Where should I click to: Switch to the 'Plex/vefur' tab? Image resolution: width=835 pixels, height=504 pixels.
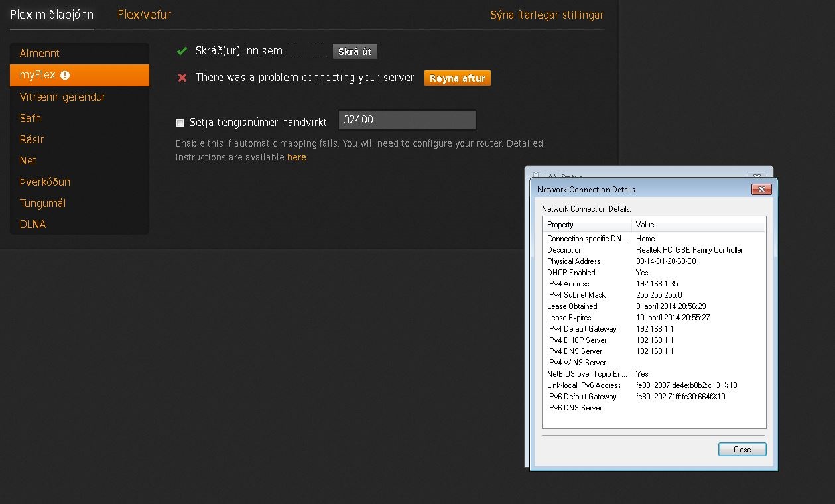pos(144,15)
